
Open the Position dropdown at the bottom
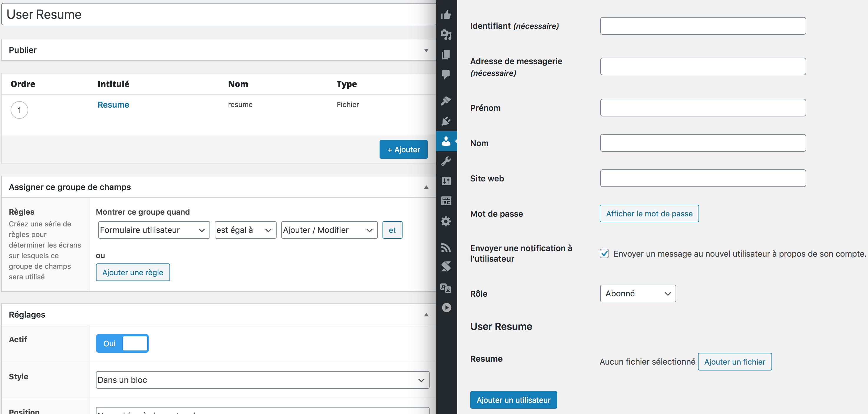pos(262,411)
